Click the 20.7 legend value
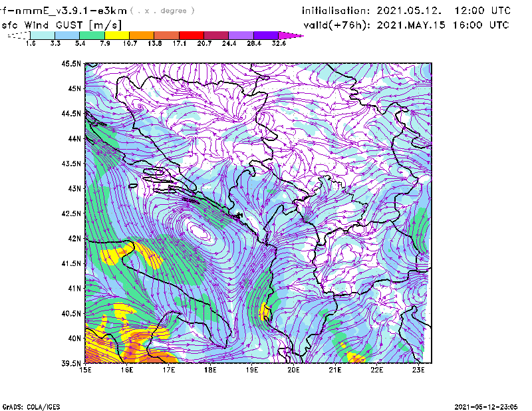Image resolution: width=532 pixels, height=411 pixels. coord(204,43)
